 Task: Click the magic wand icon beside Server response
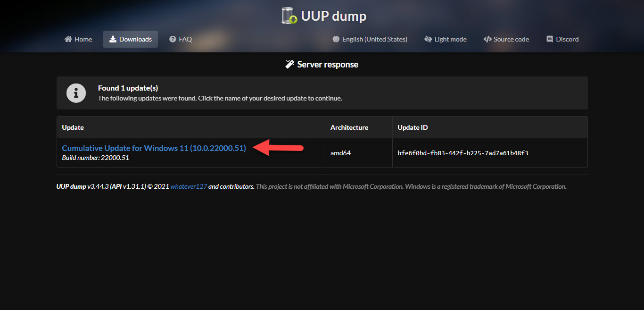click(290, 64)
